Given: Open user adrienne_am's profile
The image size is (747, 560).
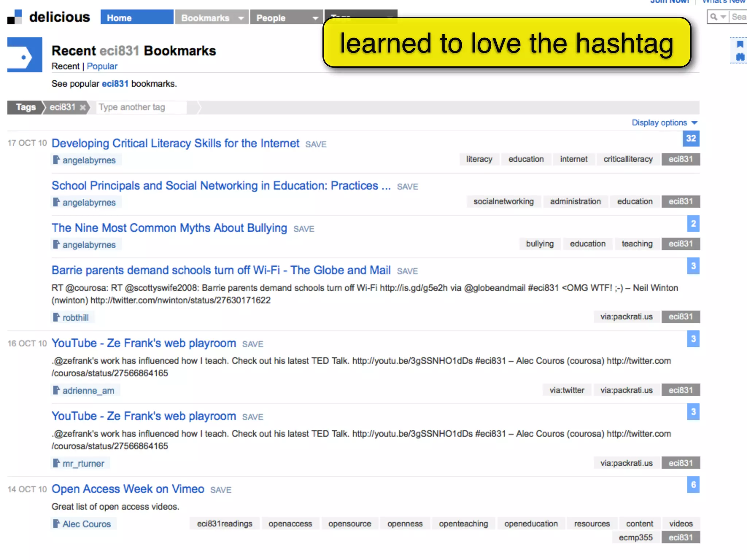Looking at the screenshot, I should pyautogui.click(x=88, y=390).
